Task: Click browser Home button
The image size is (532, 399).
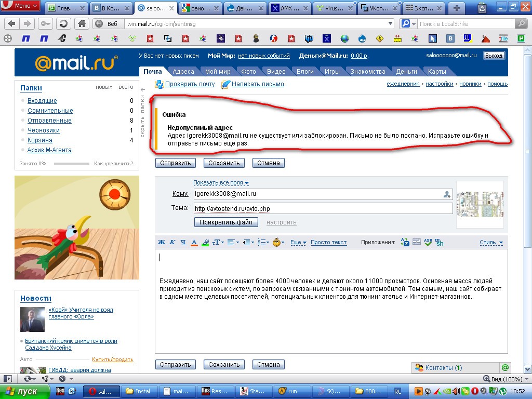Action: pyautogui.click(x=82, y=24)
